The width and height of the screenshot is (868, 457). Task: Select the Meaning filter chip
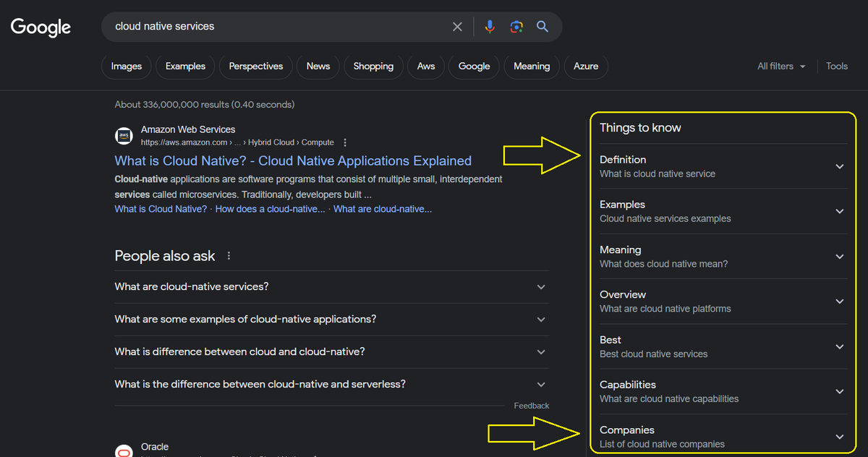532,66
